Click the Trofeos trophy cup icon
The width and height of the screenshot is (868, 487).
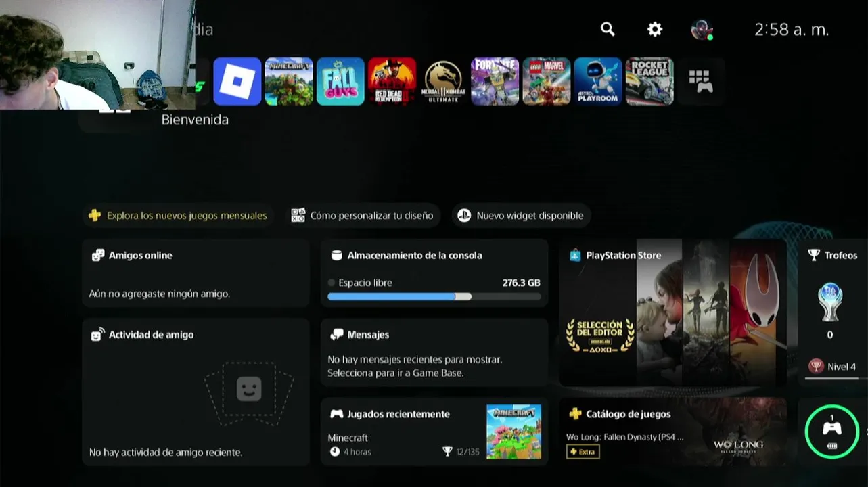tap(814, 255)
